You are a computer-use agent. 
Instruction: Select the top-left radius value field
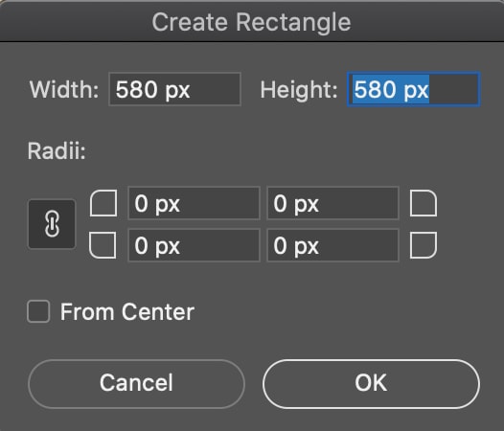(195, 203)
